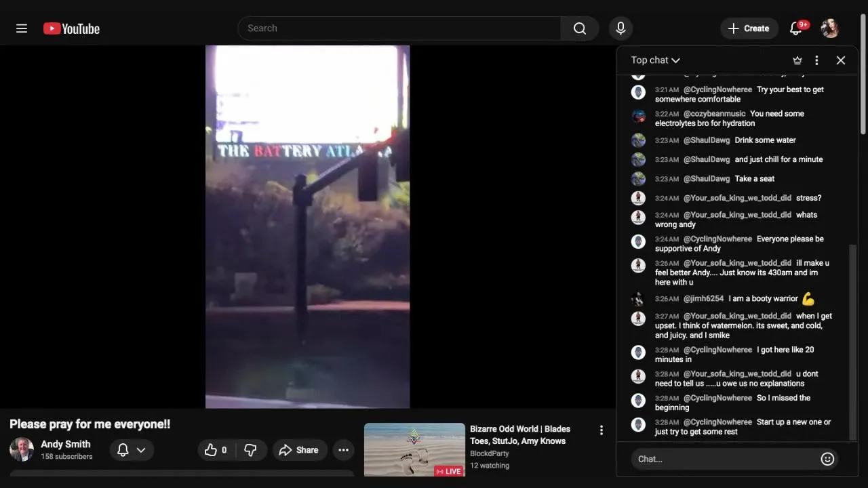
Task: Click avatar beside 'So I missed' message
Action: 638,401
